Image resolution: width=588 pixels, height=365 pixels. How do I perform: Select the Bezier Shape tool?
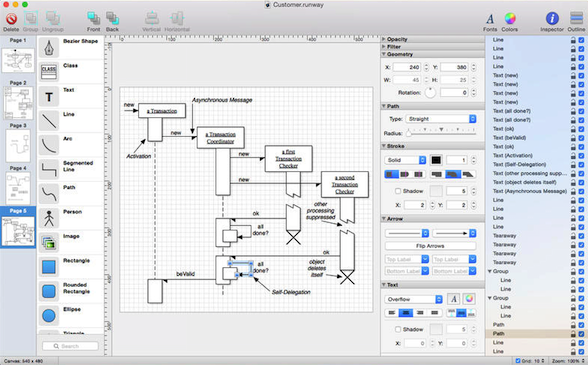click(x=49, y=48)
